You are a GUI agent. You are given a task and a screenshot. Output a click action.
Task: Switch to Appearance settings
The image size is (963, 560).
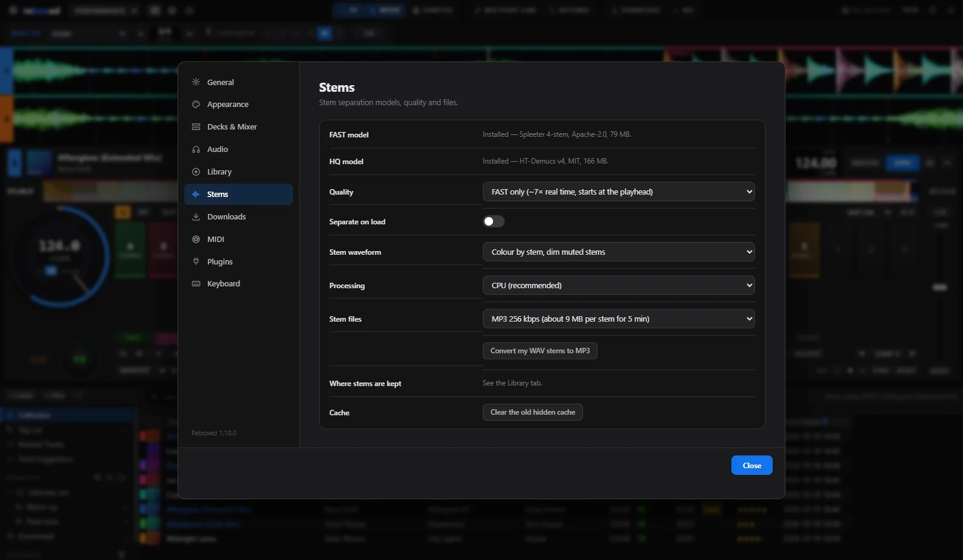pyautogui.click(x=238, y=105)
